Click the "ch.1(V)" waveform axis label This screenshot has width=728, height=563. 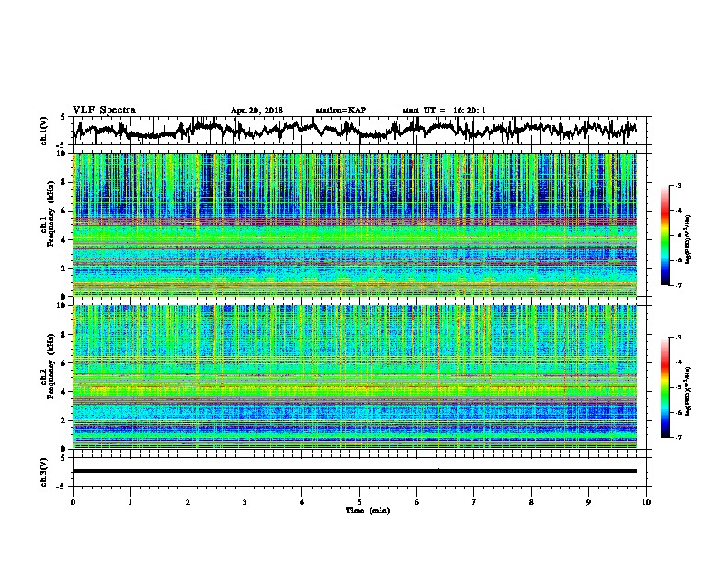click(x=44, y=131)
